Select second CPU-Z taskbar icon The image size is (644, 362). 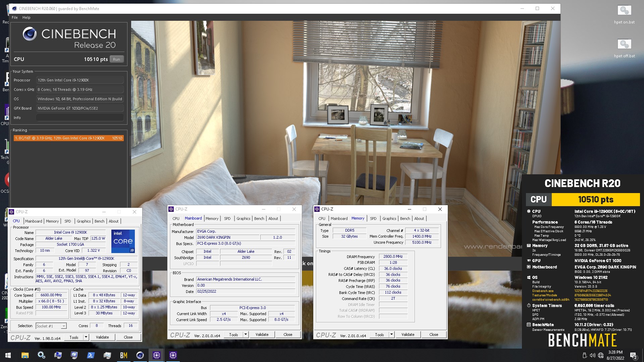173,355
